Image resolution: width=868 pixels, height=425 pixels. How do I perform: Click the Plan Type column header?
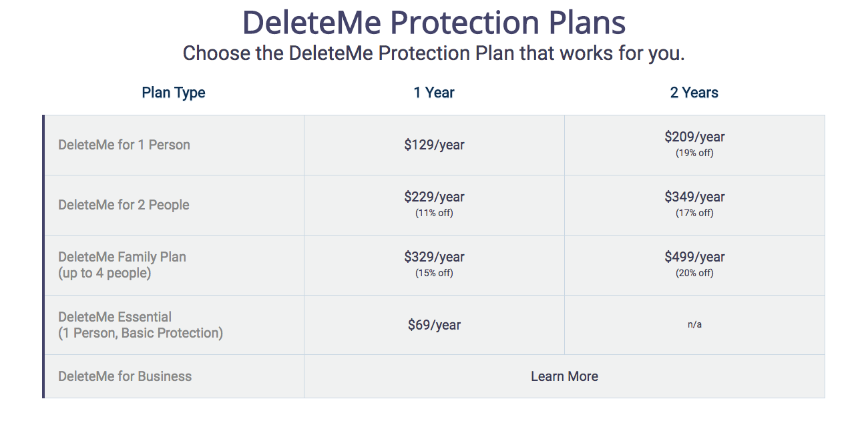pos(174,93)
